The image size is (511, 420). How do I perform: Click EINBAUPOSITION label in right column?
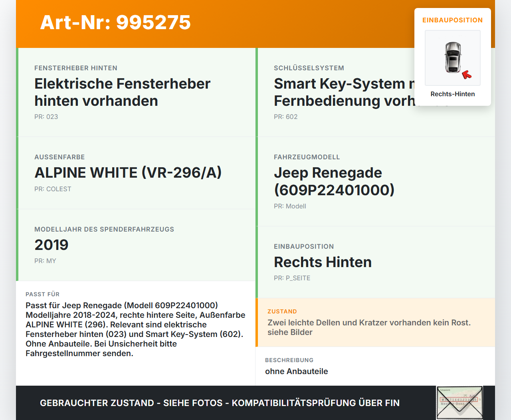[304, 247]
